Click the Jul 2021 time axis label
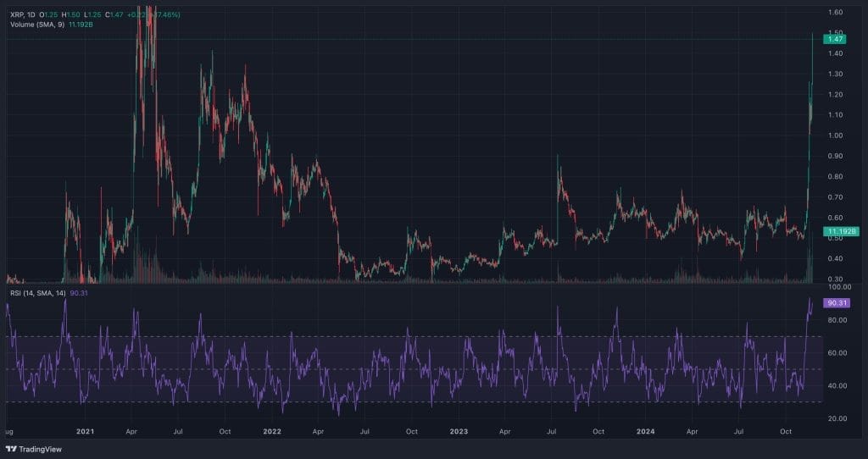The height and width of the screenshot is (459, 868). pos(178,431)
